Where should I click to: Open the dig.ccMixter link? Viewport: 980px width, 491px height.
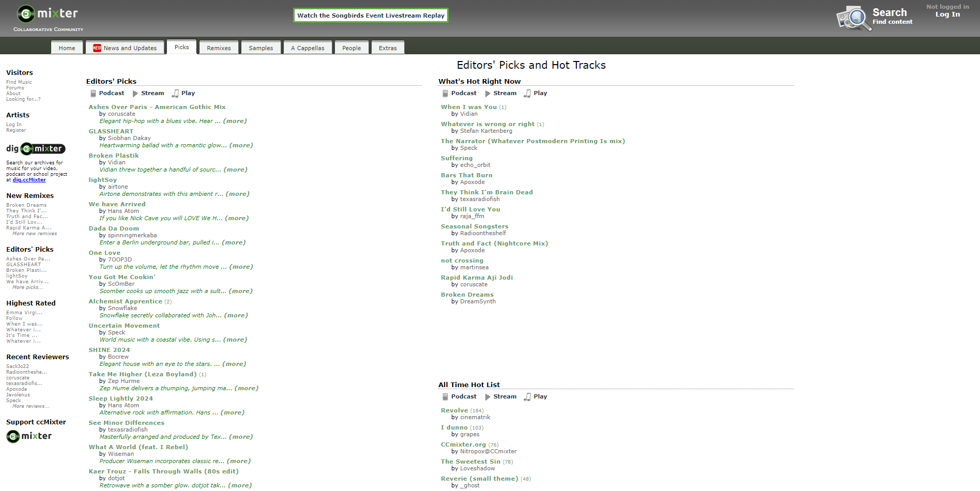coord(28,179)
